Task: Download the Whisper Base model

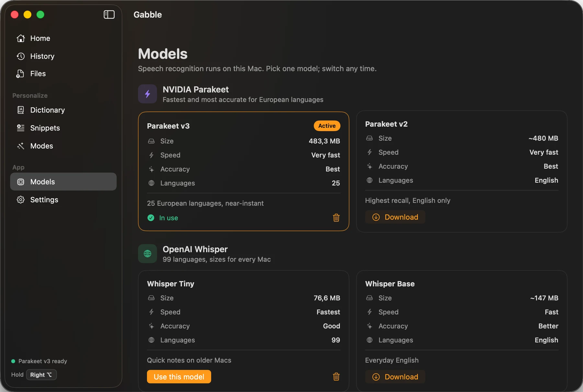Action: pos(395,377)
